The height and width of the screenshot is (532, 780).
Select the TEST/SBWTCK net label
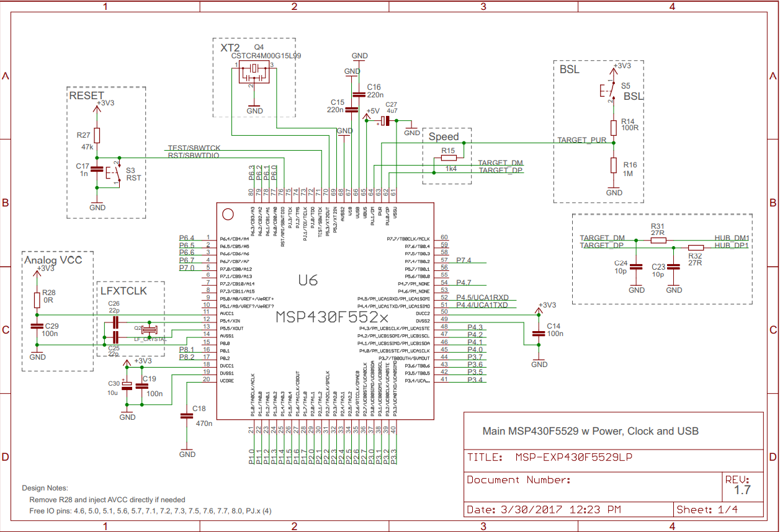[194, 148]
